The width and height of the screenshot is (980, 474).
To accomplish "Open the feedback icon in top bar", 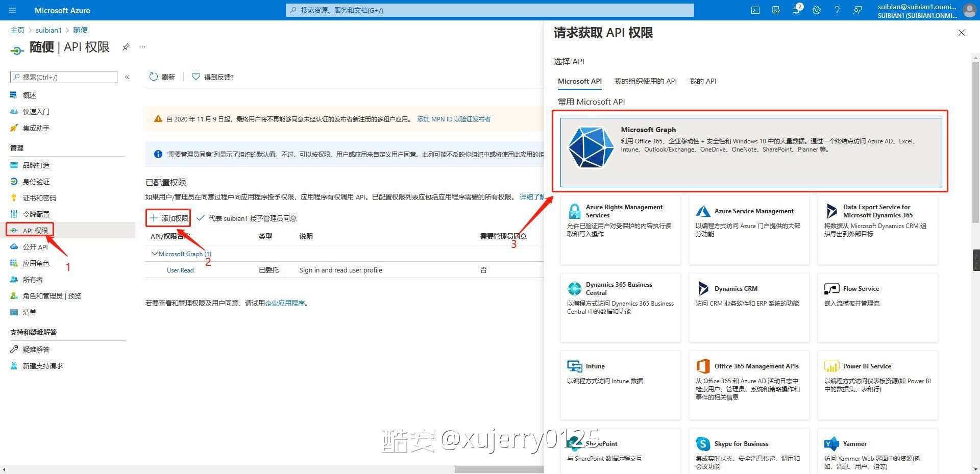I will (857, 10).
